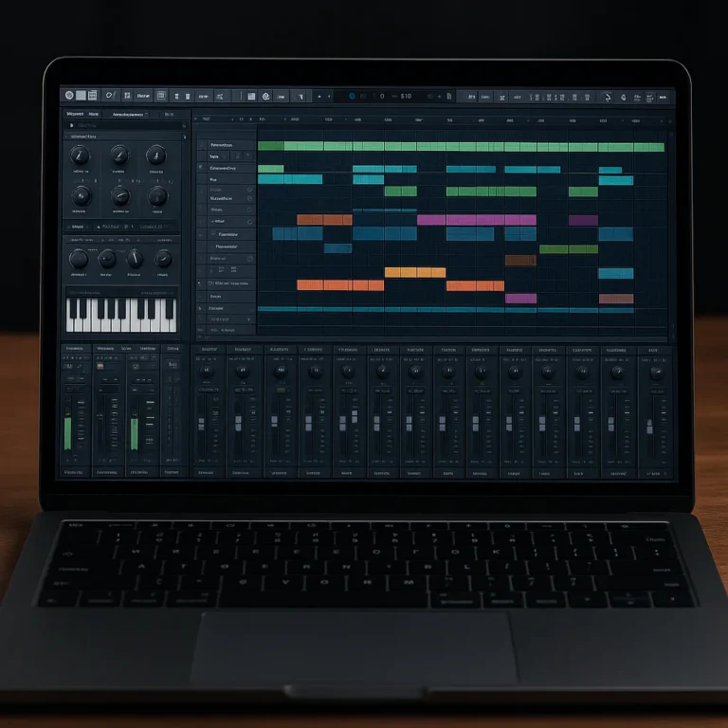Click the search icon in the left panel

point(184,126)
